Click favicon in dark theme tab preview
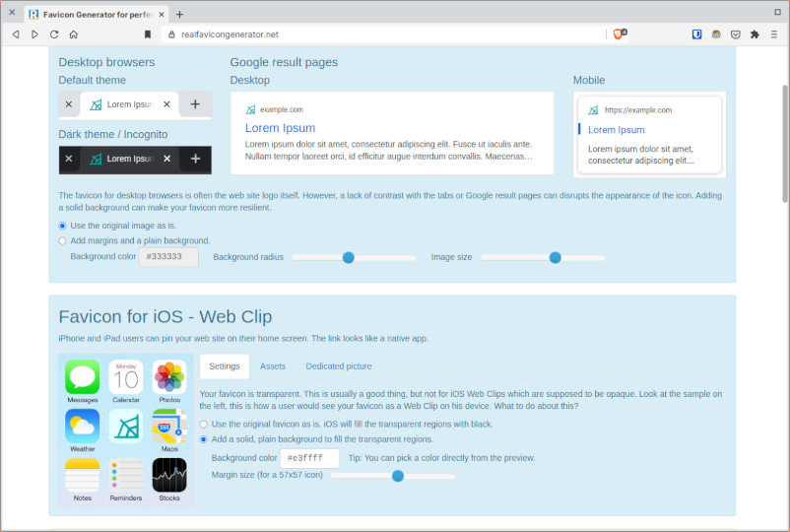 (x=96, y=159)
